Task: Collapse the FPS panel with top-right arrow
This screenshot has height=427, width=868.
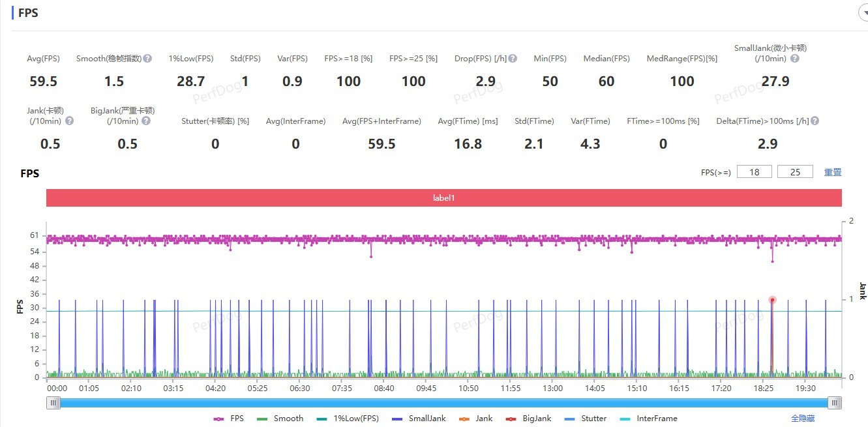Action: tap(863, 12)
